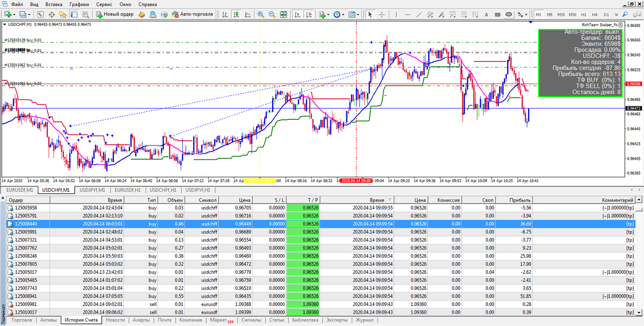Viewport: 644px width, 326px height.
Task: Pick the text label tool
Action: click(x=486, y=14)
